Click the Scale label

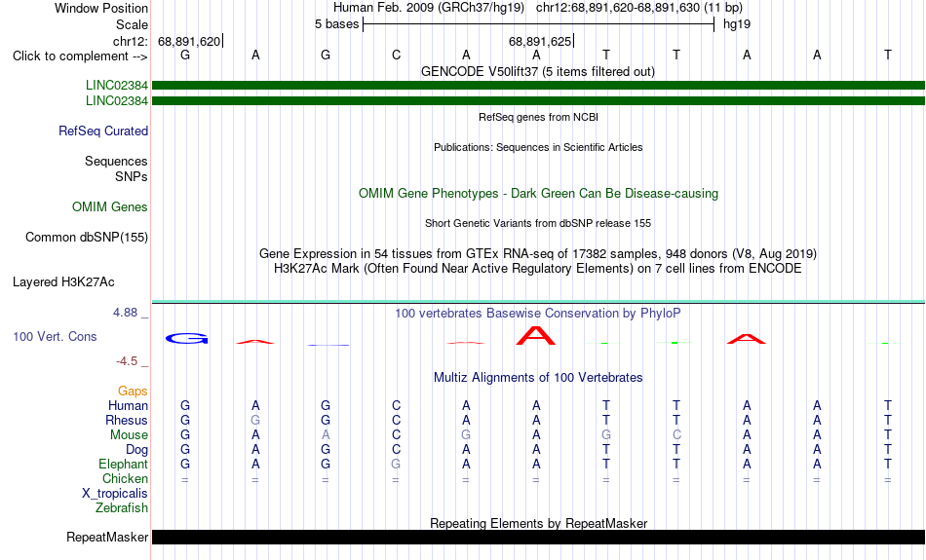click(133, 24)
